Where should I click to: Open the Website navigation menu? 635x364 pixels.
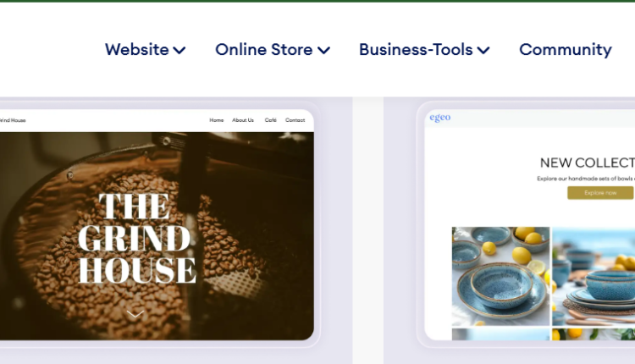pyautogui.click(x=145, y=50)
